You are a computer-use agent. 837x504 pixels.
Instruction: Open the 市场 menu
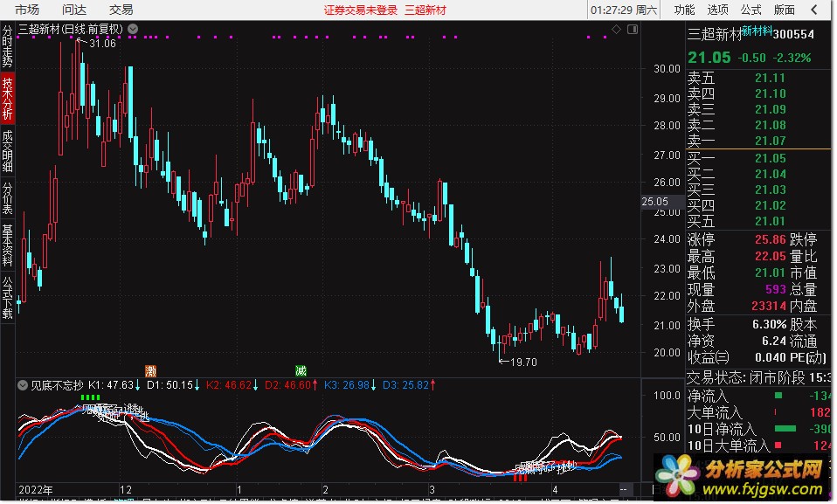[x=27, y=10]
